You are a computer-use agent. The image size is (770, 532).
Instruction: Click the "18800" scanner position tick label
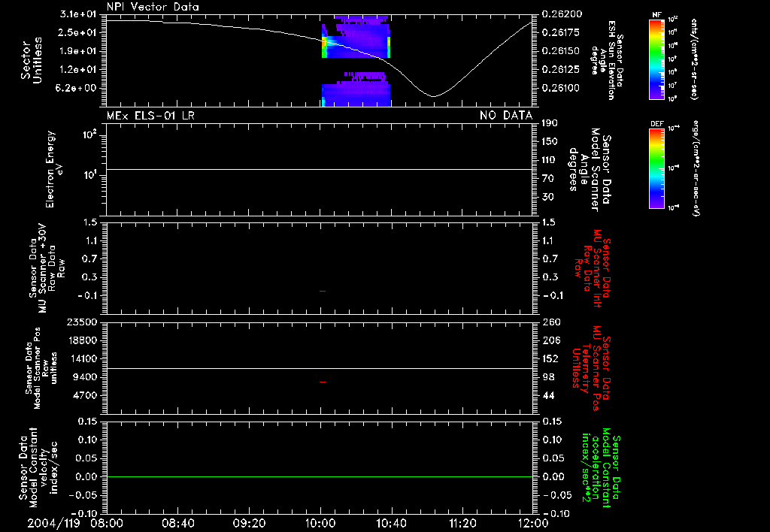click(81, 340)
